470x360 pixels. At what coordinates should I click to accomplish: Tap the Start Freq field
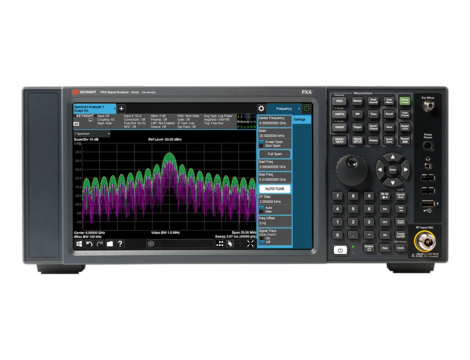pos(275,164)
